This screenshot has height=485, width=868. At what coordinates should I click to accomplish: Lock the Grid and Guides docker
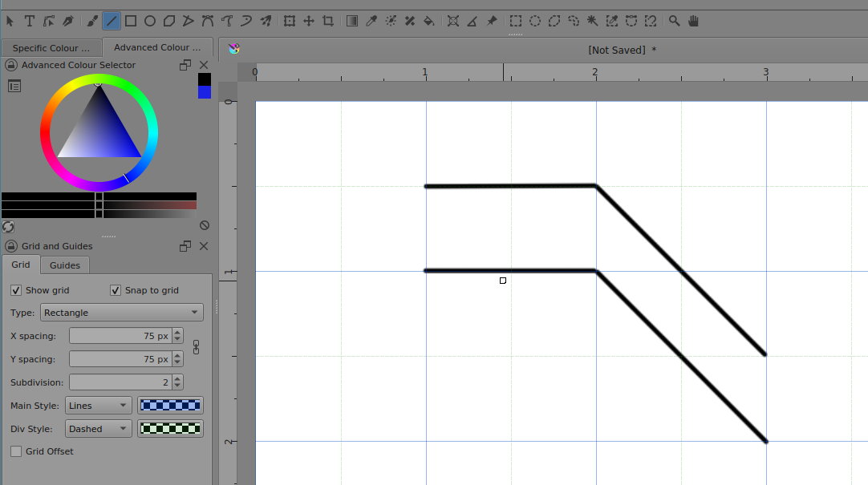11,246
